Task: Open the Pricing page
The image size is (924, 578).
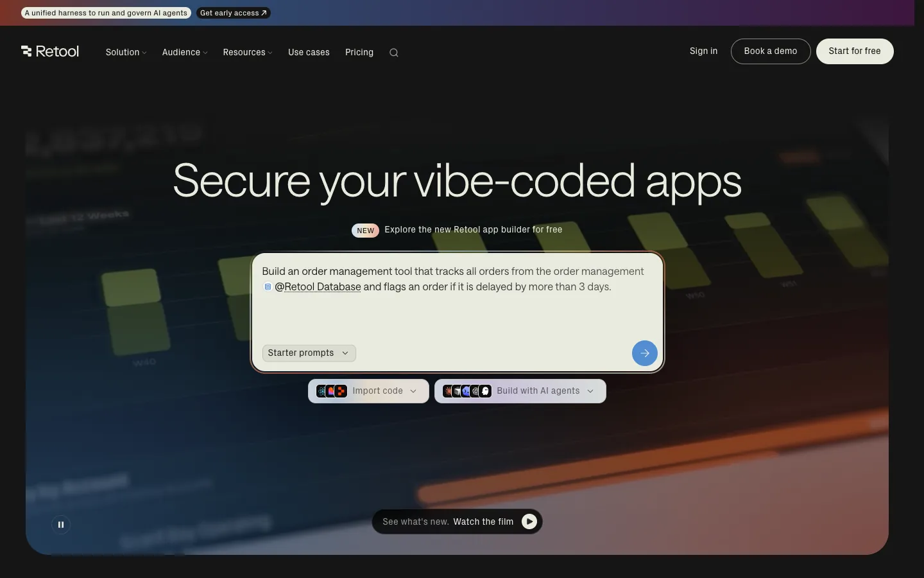Action: coord(359,52)
